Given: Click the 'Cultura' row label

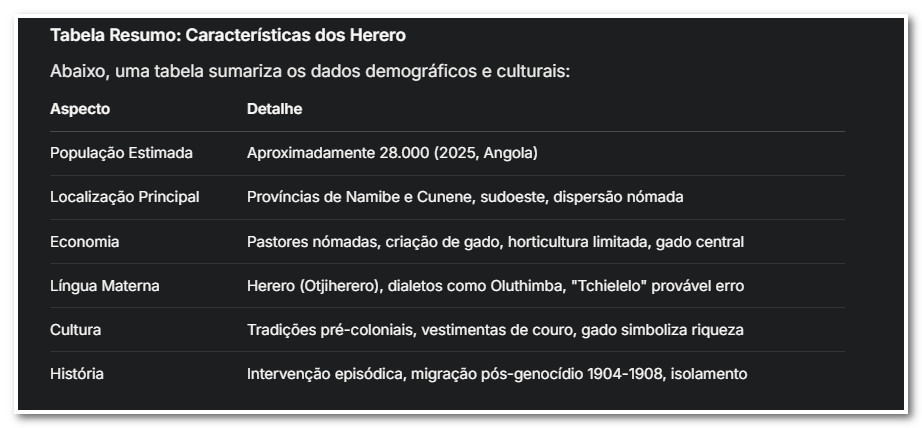Looking at the screenshot, I should pos(75,329).
